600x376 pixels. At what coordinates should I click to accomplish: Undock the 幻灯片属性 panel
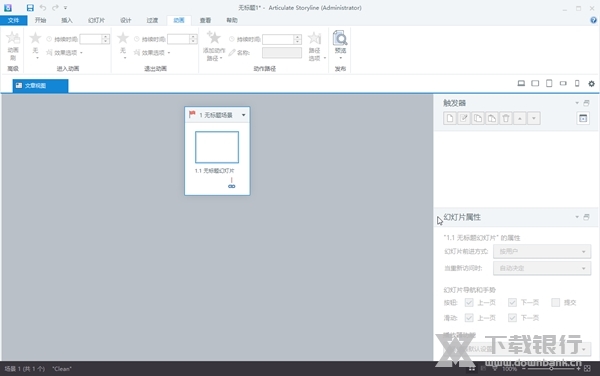pyautogui.click(x=586, y=217)
